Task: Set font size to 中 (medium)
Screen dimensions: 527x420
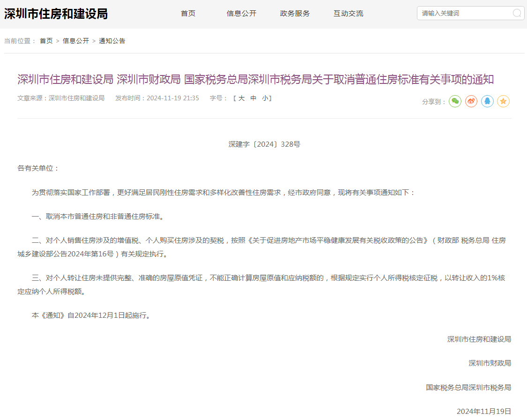Action: click(x=253, y=98)
